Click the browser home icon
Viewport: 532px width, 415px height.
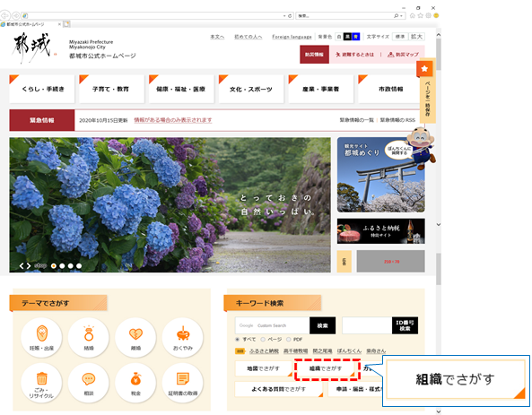tap(412, 15)
